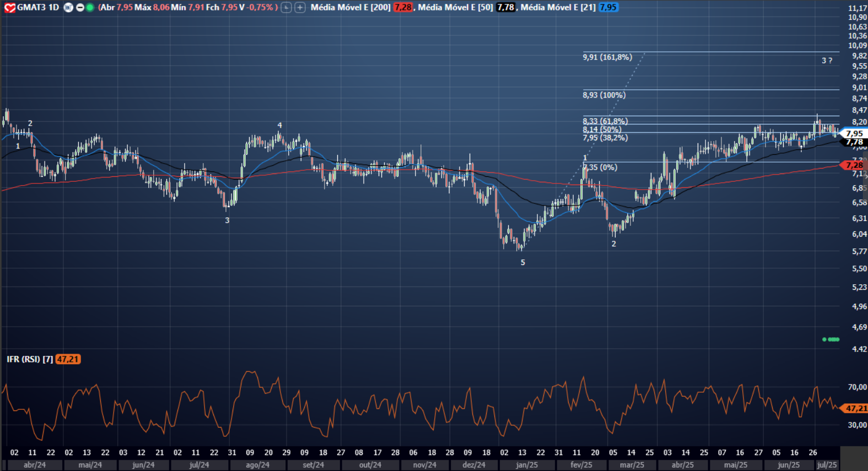The height and width of the screenshot is (471, 868).
Task: Click the 7,78 black price tag on axis
Action: point(854,142)
